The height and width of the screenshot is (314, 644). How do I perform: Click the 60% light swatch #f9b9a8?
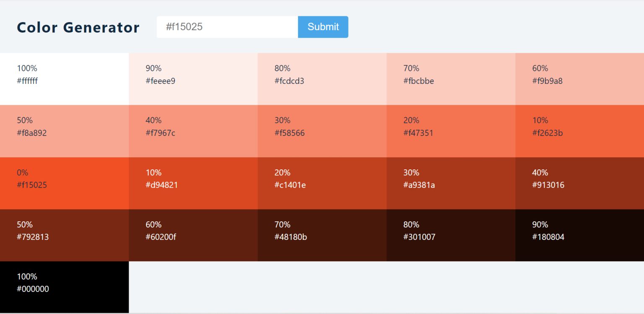click(579, 78)
